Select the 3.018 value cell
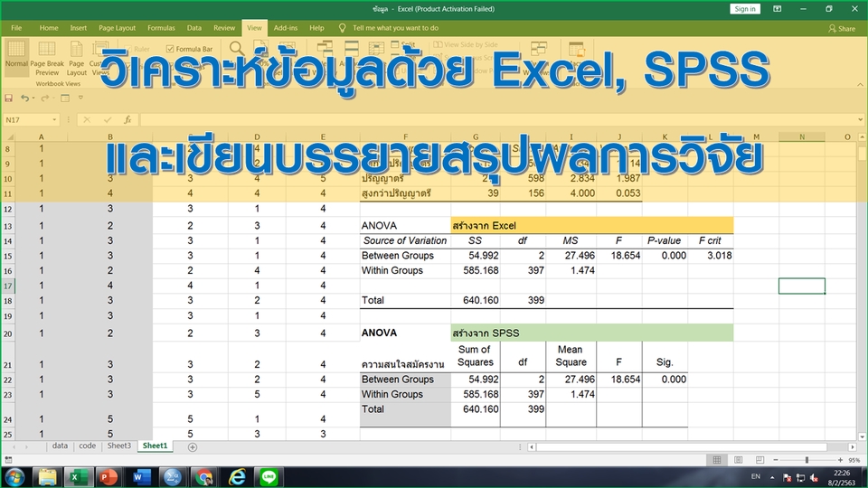 click(711, 256)
